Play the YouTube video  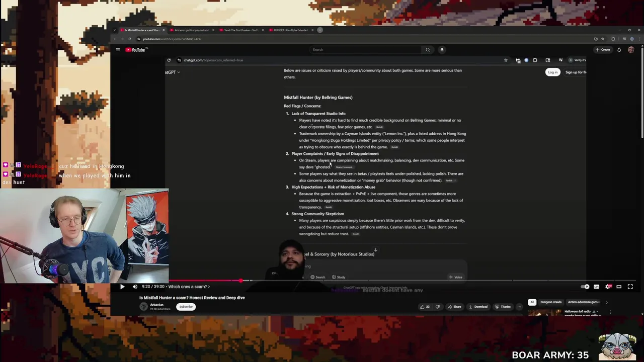tap(122, 287)
